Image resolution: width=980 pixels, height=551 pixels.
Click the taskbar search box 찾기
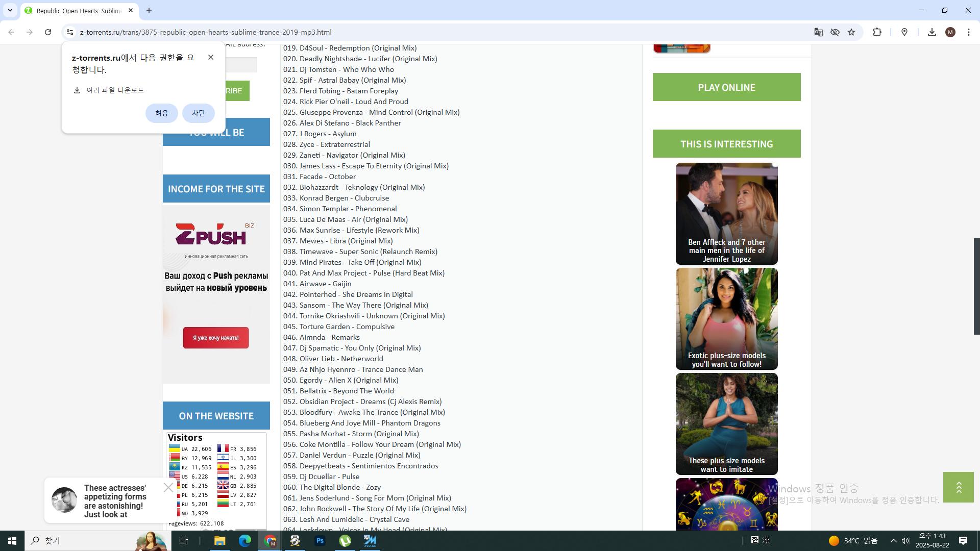[97, 541]
